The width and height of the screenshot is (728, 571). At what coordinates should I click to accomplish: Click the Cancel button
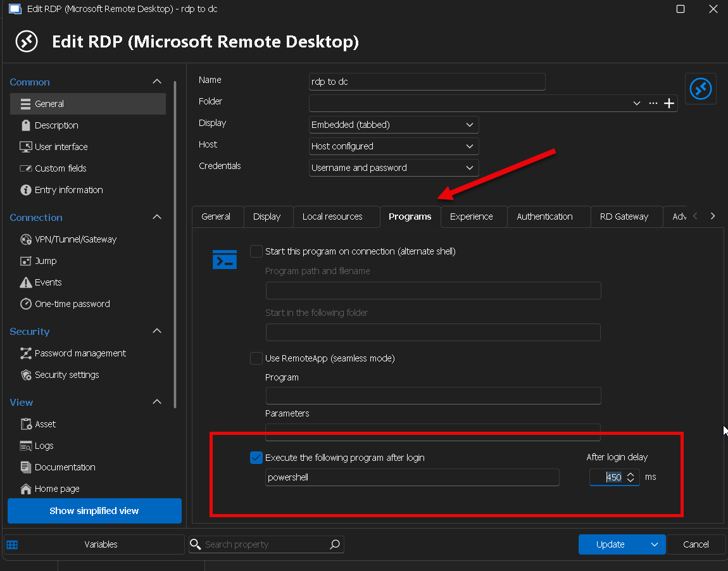[696, 544]
